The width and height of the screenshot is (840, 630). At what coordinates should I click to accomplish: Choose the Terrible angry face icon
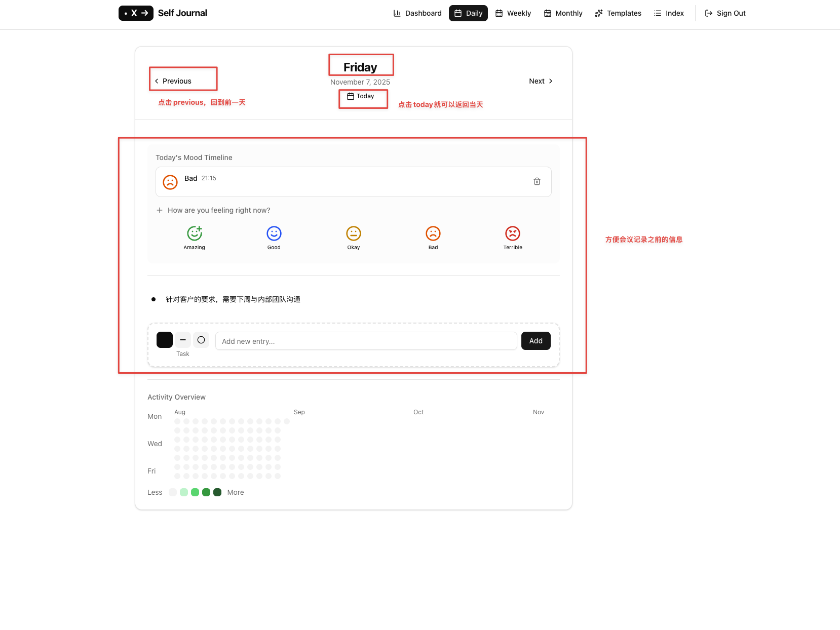point(513,233)
